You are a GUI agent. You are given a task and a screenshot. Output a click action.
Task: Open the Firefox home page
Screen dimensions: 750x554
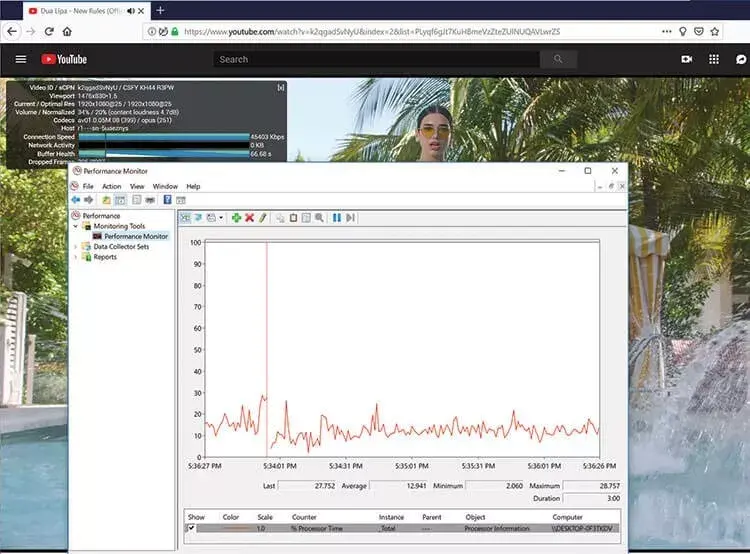[67, 32]
